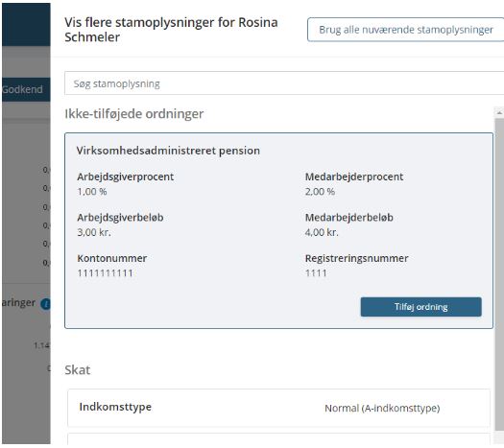The height and width of the screenshot is (448, 504).
Task: Click the dialog title 'Vis flere stamoplysninger'
Action: (171, 30)
